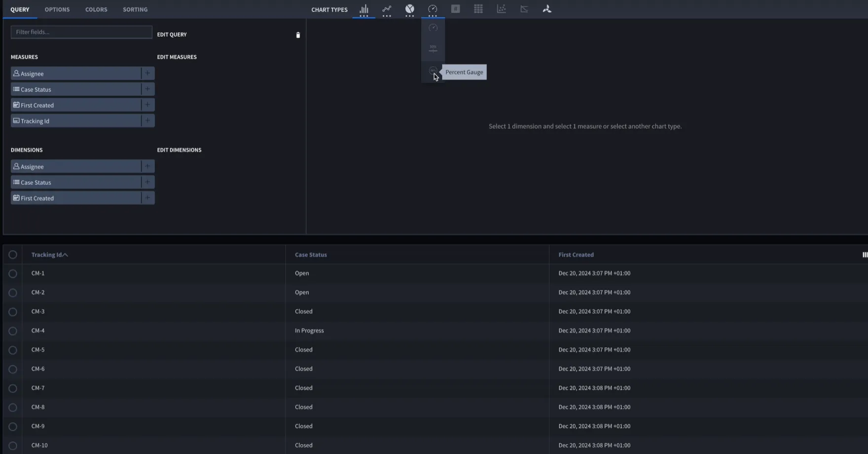868x454 pixels.
Task: Add Assignee to dimensions
Action: [147, 166]
